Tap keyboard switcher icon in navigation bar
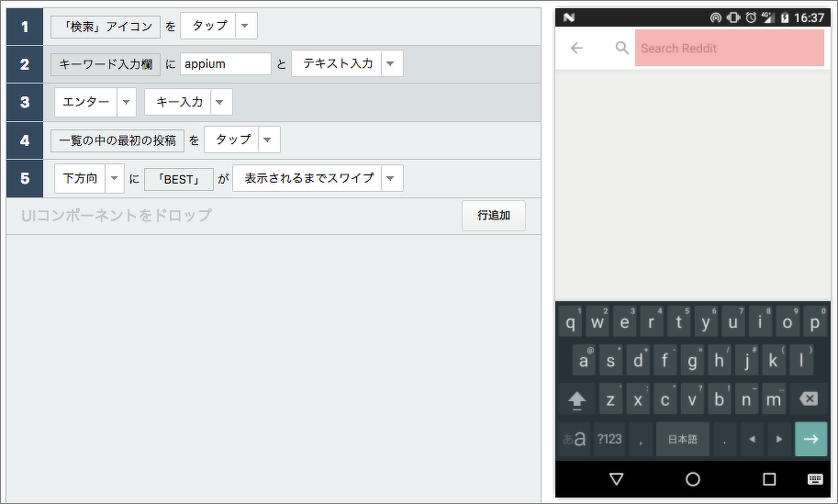 pos(815,479)
